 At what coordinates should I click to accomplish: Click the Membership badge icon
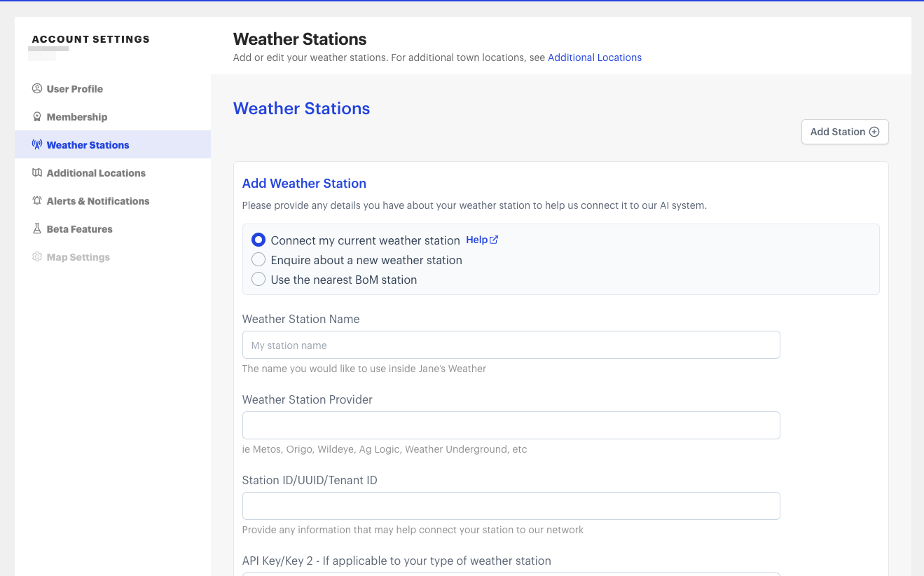(37, 117)
